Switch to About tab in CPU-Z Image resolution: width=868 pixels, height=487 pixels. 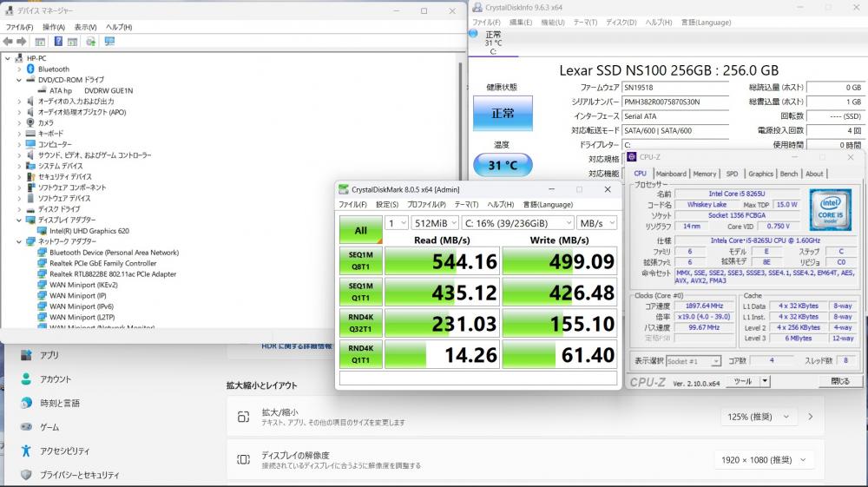[814, 174]
